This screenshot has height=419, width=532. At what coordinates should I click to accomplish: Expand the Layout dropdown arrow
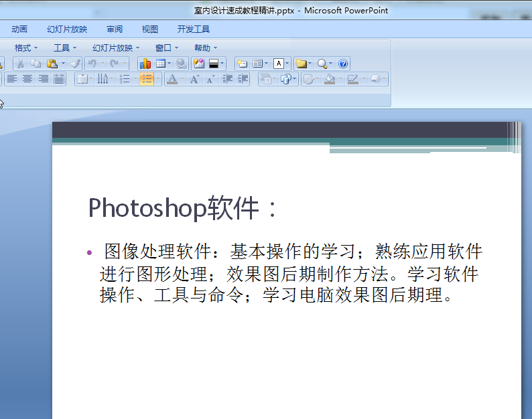tap(267, 64)
